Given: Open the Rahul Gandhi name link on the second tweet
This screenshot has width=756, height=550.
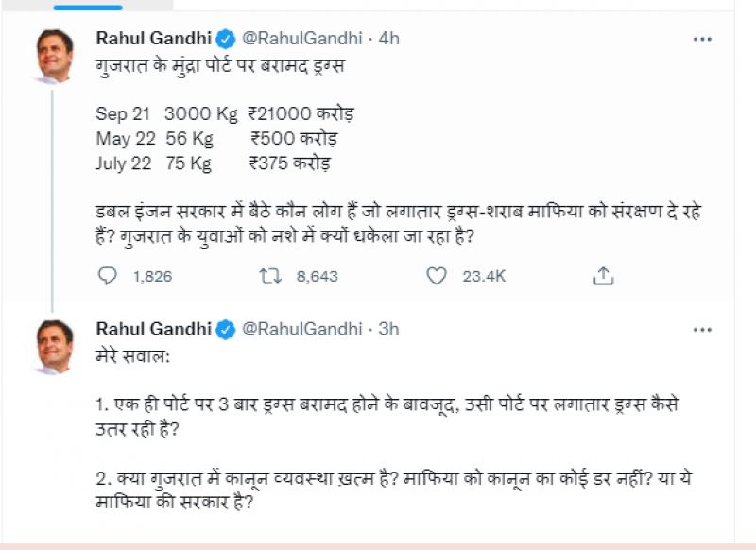Looking at the screenshot, I should 154,329.
